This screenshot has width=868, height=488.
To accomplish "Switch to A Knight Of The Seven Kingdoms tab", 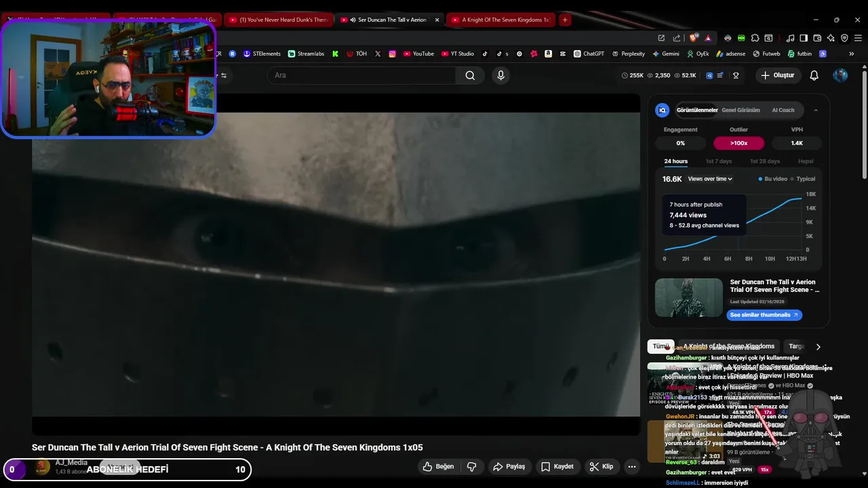I will [x=500, y=20].
